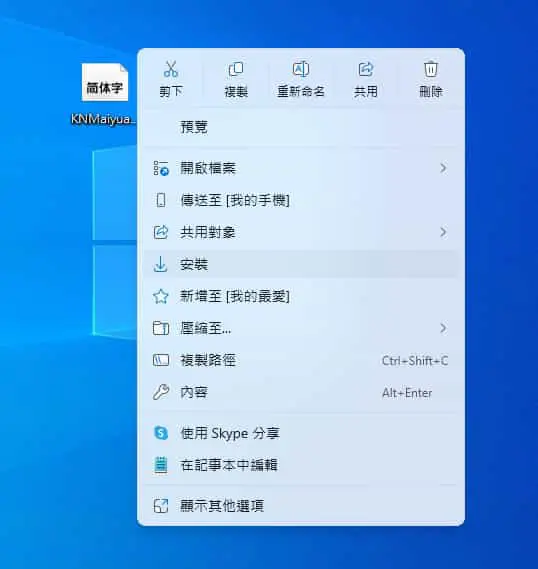This screenshot has width=538, height=569.
Task: Click the wrench Properties icon
Action: 160,392
